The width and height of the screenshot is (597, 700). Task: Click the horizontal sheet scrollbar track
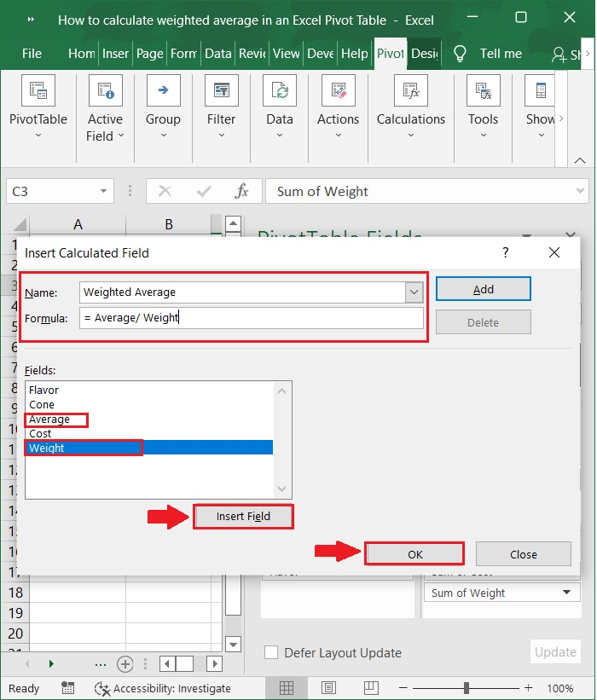coord(199,664)
